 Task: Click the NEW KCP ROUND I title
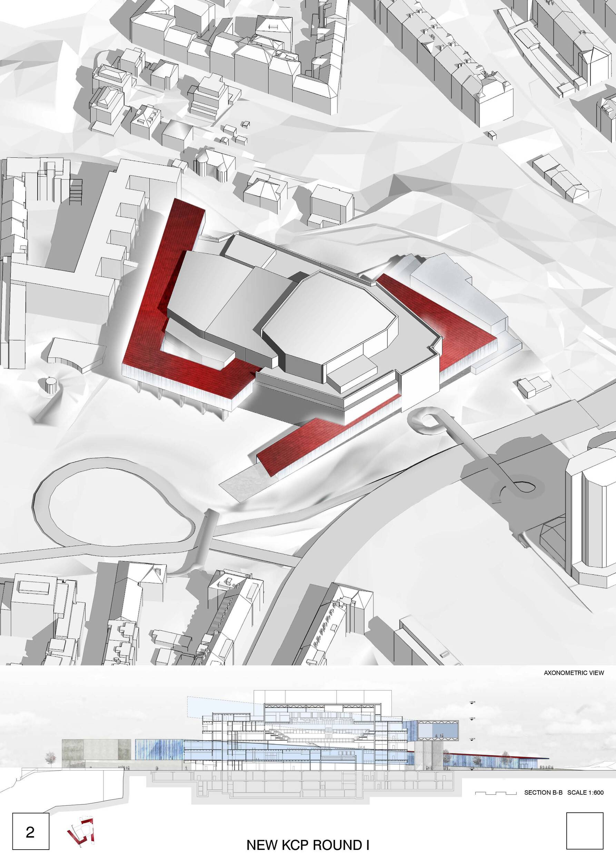point(308,845)
